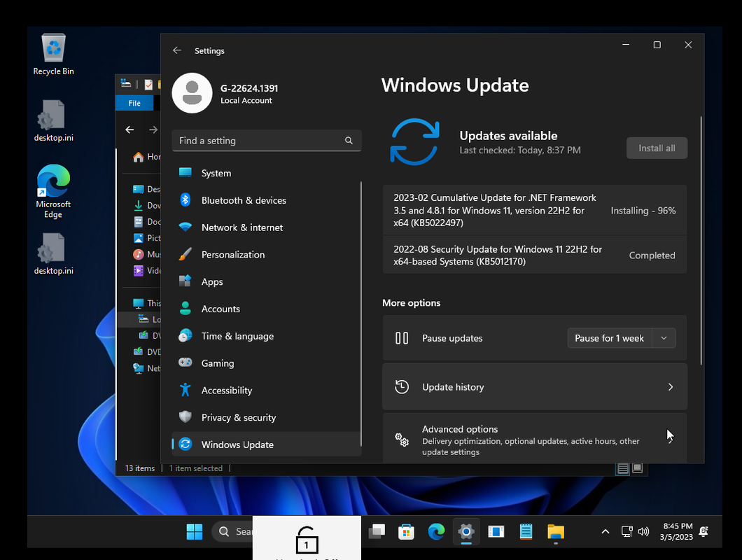The width and height of the screenshot is (742, 560).
Task: Open File tab in File Explorer
Action: tap(134, 103)
